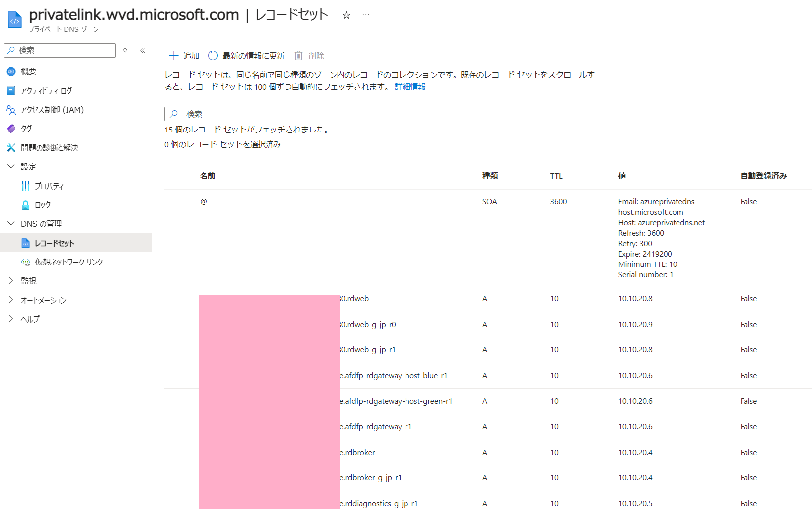The height and width of the screenshot is (526, 812).
Task: Click the afdfp-rdgateway-r1 record name
Action: (x=376, y=427)
